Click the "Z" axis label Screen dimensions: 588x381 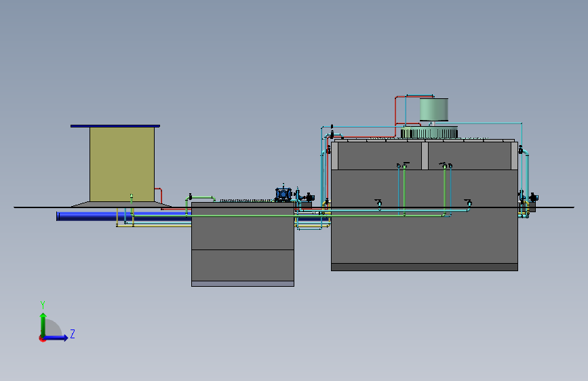coord(73,334)
